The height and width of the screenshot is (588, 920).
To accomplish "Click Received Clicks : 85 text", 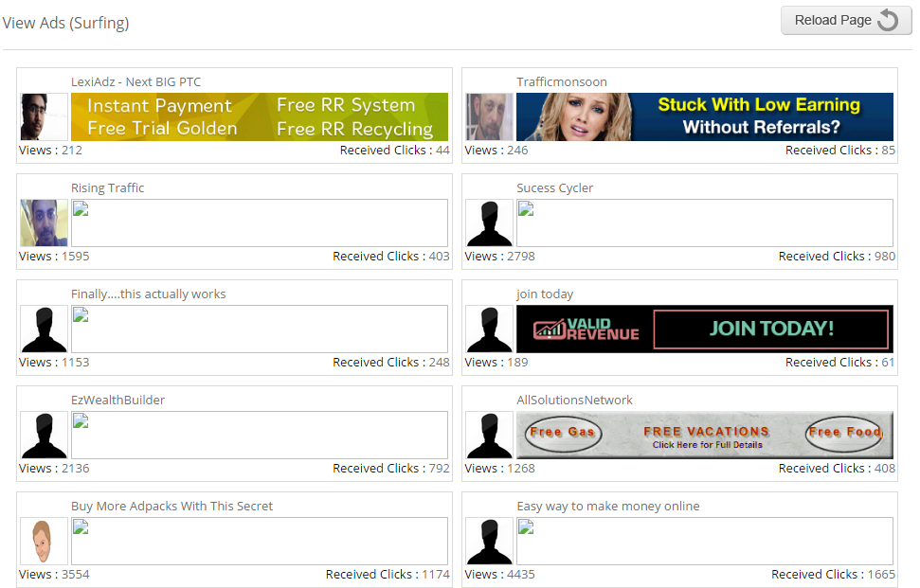I will pos(840,151).
